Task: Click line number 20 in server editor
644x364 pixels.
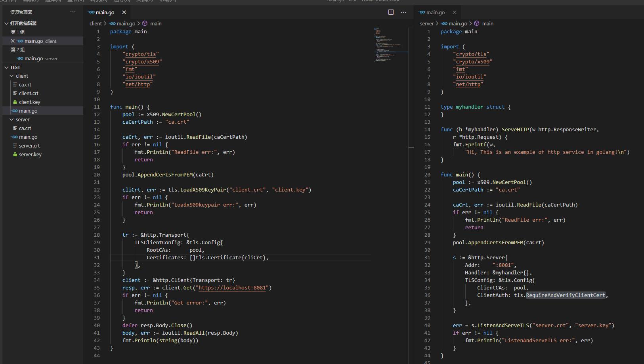Action: (427, 175)
